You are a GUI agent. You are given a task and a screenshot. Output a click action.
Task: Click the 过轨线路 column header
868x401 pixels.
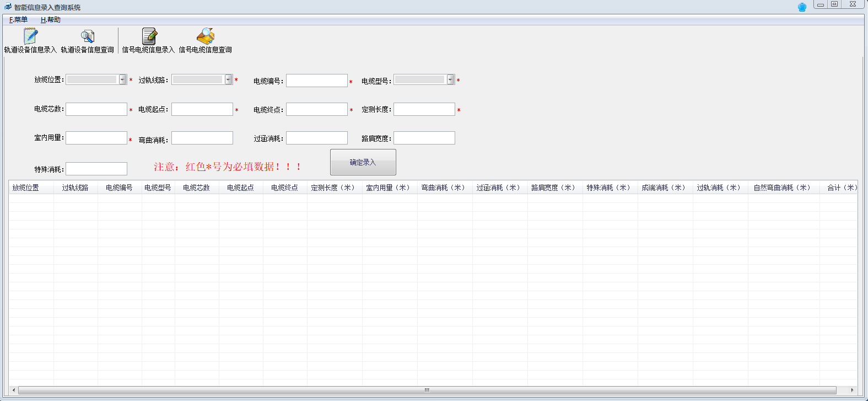76,188
